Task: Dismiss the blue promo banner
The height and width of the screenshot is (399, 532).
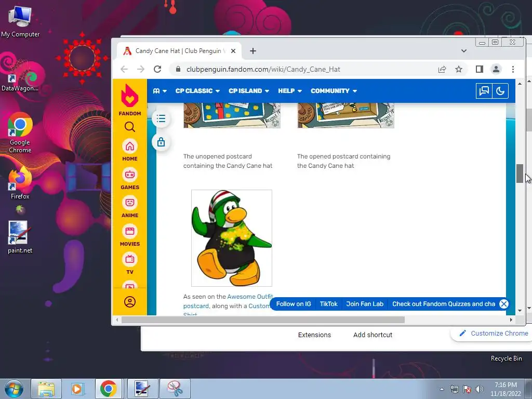Action: 504,304
